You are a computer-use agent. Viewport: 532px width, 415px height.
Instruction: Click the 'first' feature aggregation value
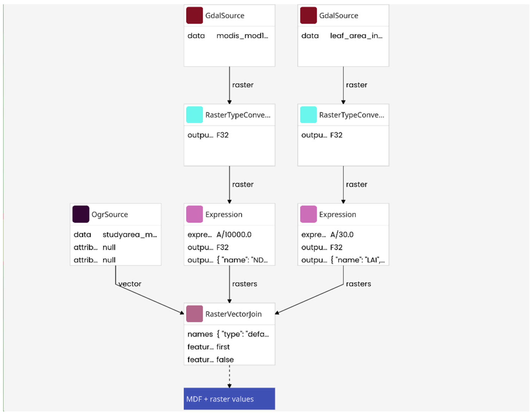tap(223, 347)
